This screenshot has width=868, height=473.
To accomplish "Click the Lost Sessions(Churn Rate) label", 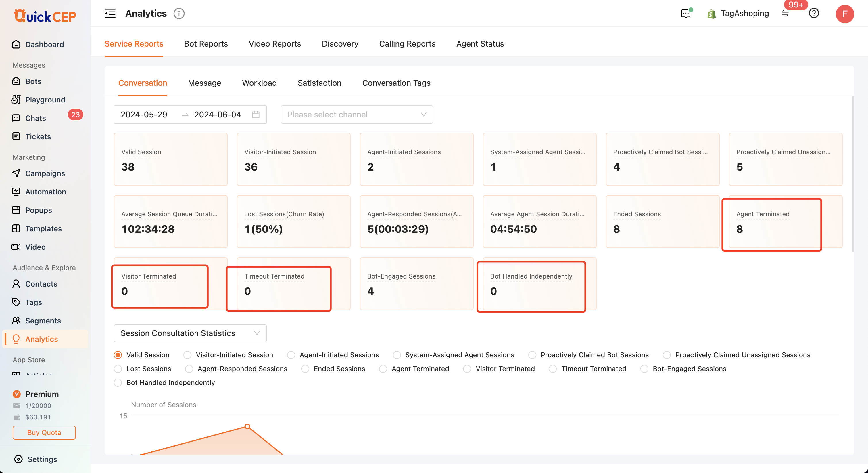I will point(284,214).
